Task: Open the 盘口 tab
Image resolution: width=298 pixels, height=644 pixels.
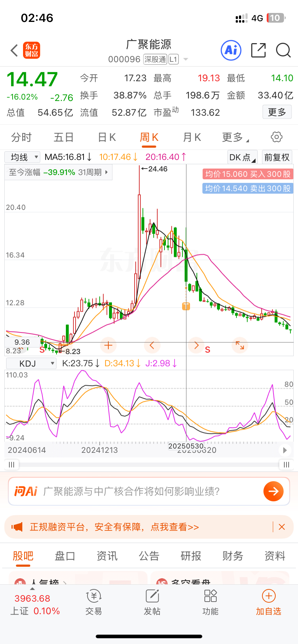Action: [65, 556]
